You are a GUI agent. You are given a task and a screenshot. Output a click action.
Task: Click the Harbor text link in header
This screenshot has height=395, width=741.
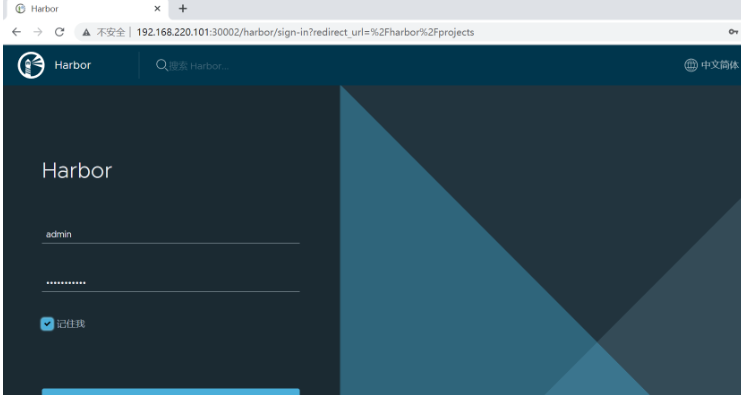point(73,65)
